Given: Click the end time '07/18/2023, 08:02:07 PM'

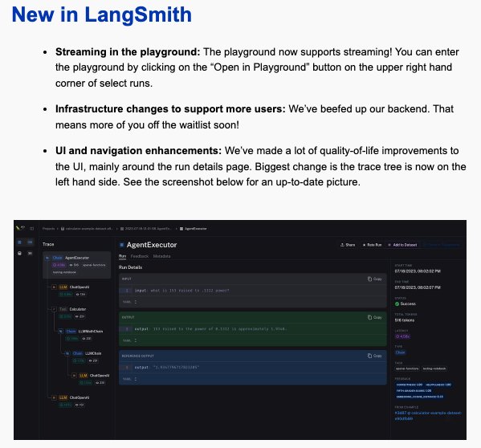Looking at the screenshot, I should coord(418,287).
